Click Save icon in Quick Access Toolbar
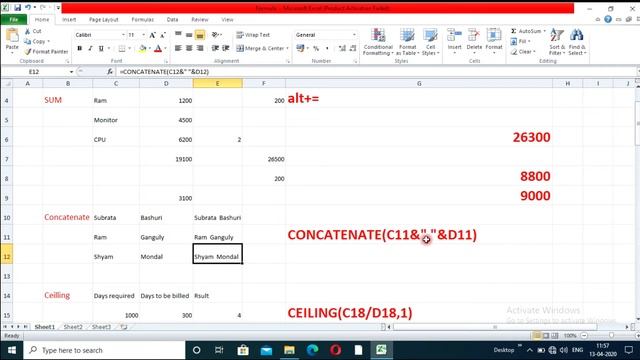 [x=18, y=8]
